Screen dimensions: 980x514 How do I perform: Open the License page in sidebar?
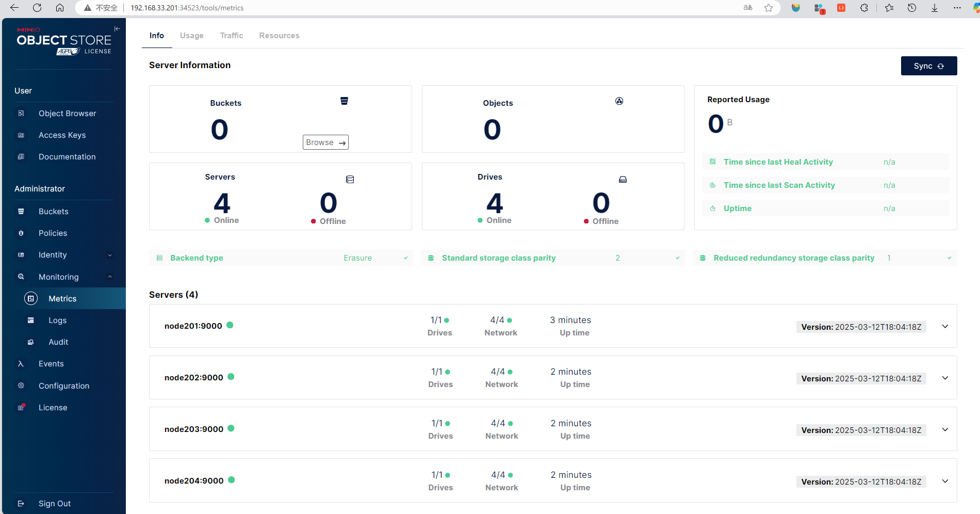click(53, 408)
